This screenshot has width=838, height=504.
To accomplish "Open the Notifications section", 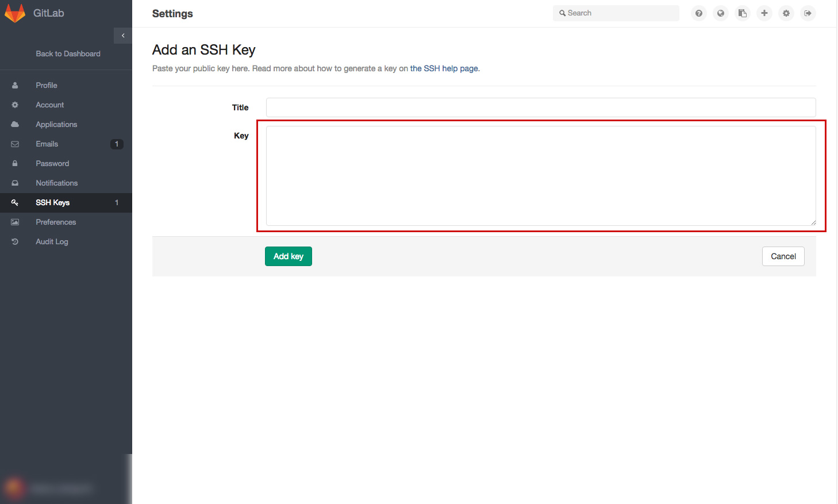I will click(x=55, y=183).
